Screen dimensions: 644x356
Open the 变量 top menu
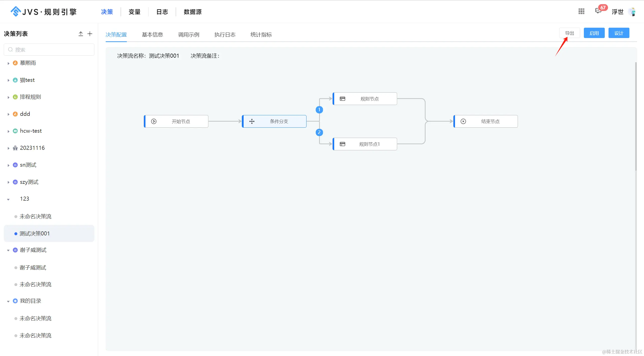point(134,12)
